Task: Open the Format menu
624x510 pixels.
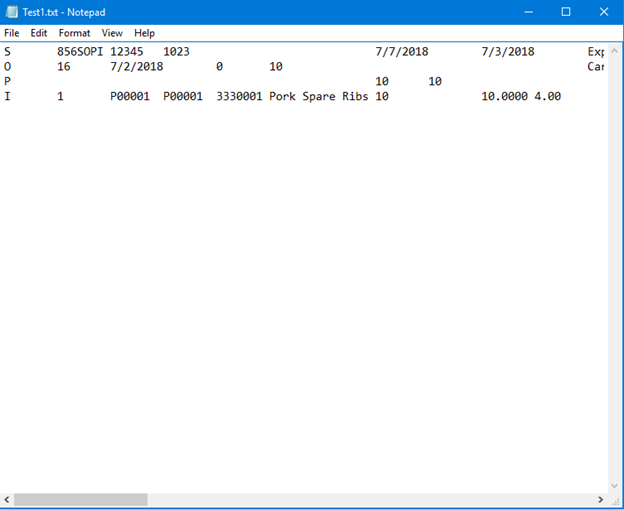Action: coord(74,33)
